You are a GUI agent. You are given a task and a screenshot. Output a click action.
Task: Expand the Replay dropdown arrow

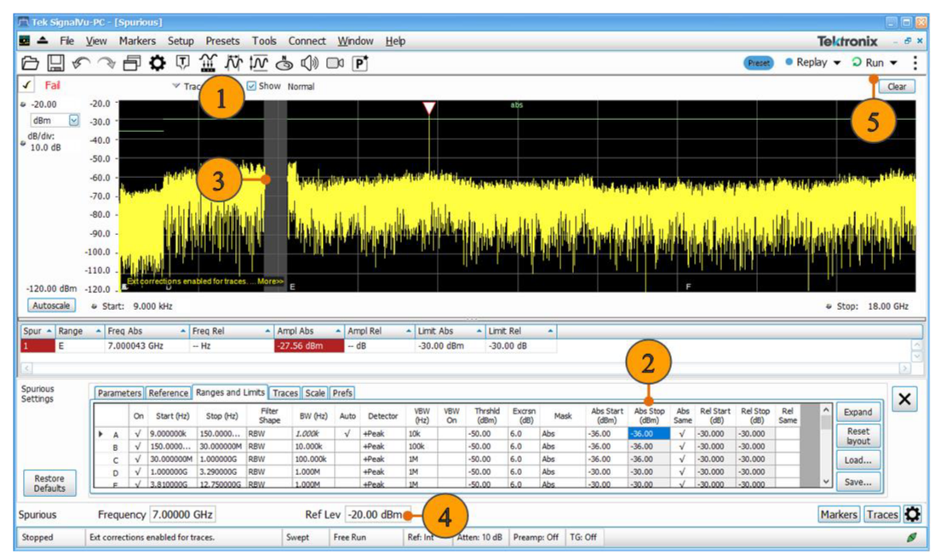point(837,63)
